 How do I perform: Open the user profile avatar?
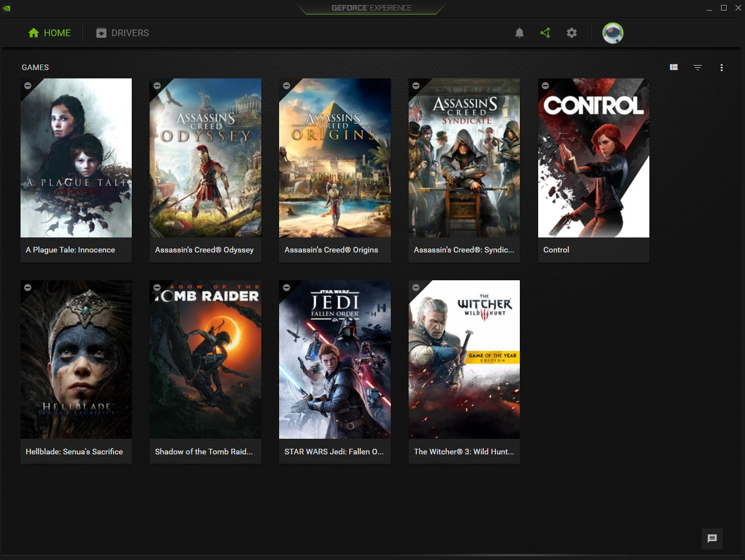(x=613, y=33)
